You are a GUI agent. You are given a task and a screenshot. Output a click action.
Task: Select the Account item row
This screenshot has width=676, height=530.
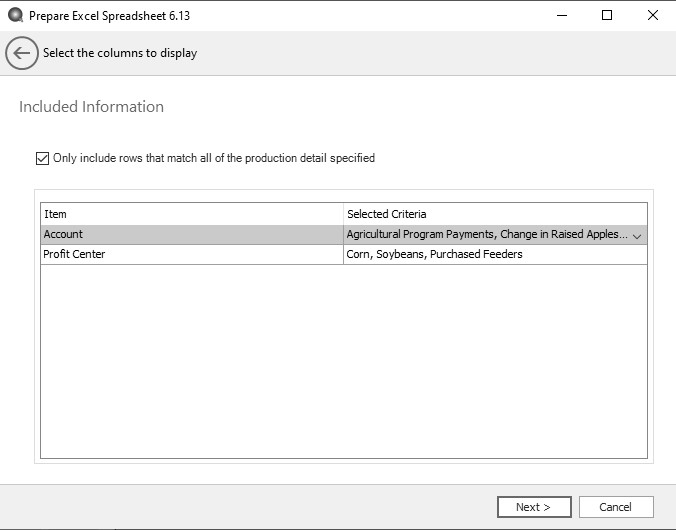tap(190, 235)
